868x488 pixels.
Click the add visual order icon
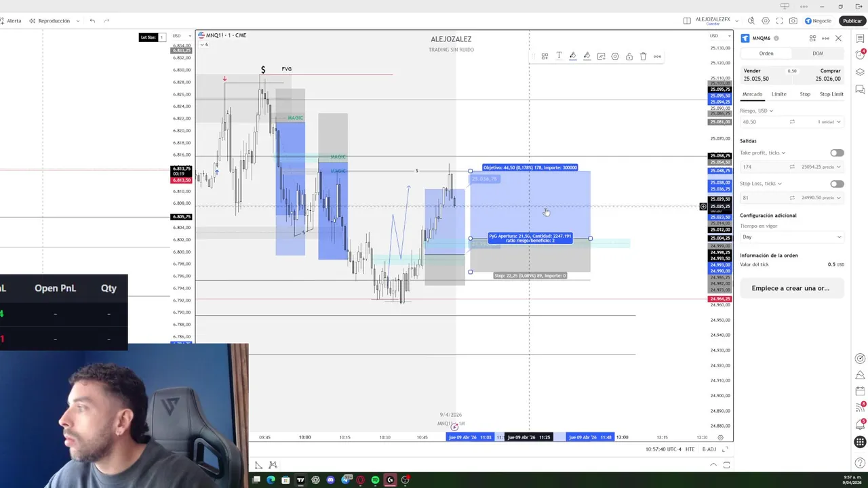[601, 56]
